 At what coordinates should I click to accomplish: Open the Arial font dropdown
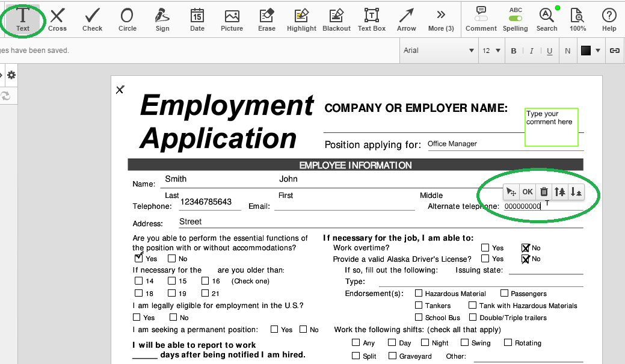(x=439, y=51)
